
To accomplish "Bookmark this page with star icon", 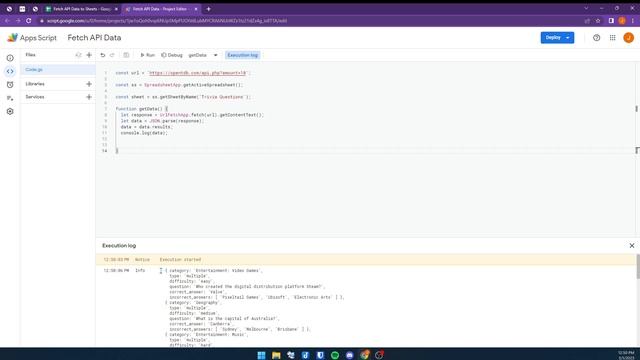I will (x=598, y=21).
